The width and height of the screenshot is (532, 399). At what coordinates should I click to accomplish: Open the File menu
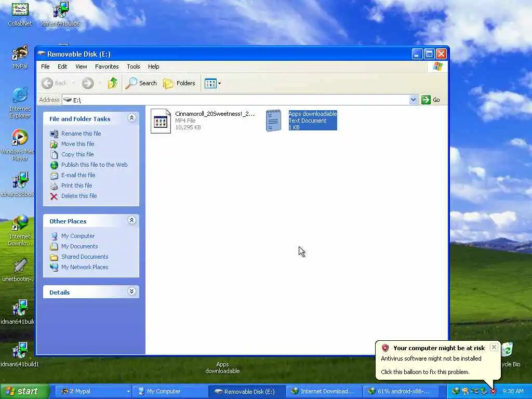coord(45,66)
